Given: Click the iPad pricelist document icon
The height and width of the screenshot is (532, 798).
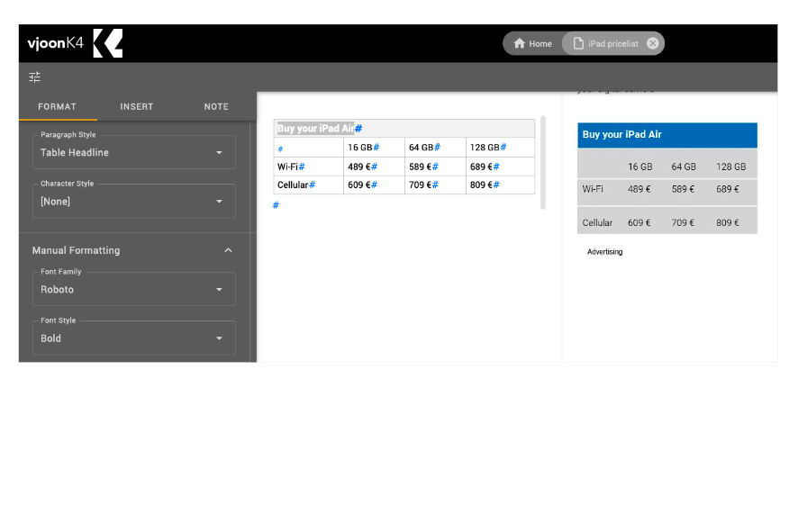Looking at the screenshot, I should click(x=578, y=44).
